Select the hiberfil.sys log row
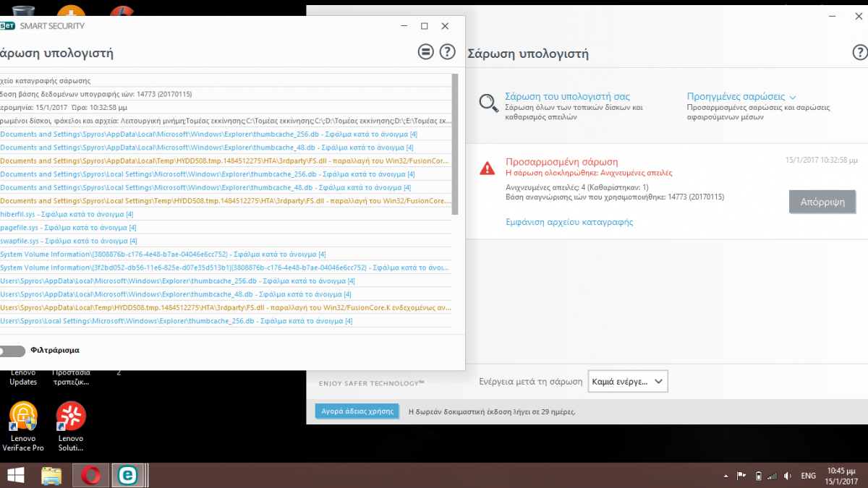Screen dimensions: 868x488 point(225,214)
